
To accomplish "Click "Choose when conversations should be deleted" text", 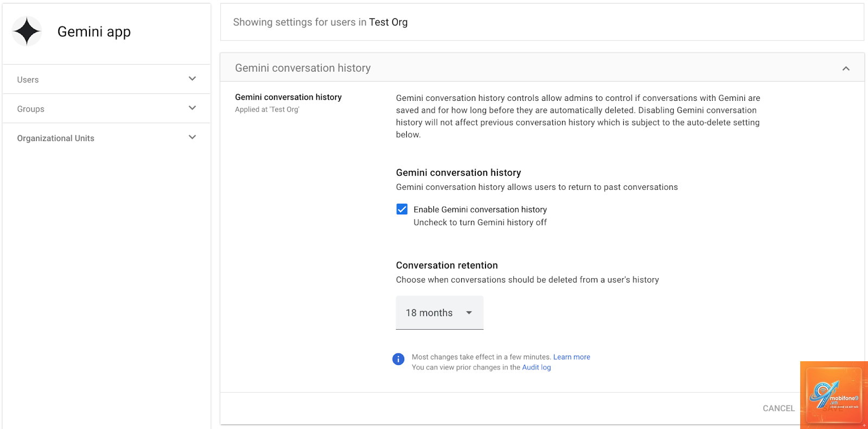I will tap(527, 280).
